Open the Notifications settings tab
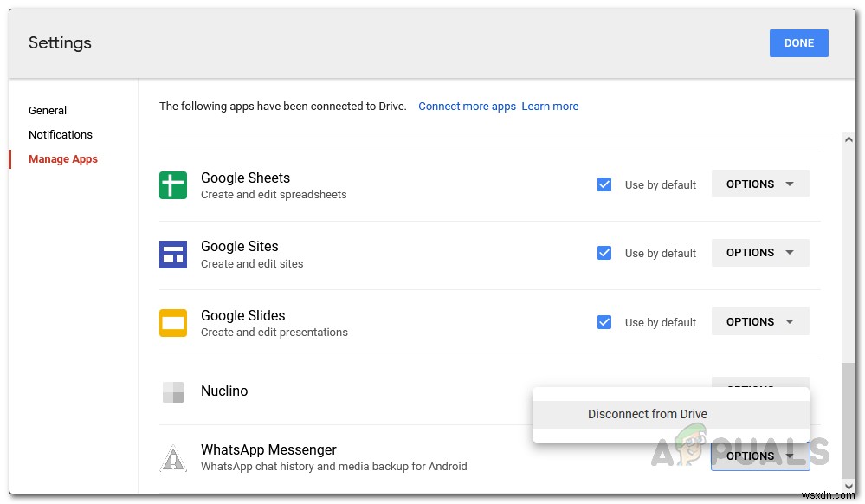The height and width of the screenshot is (504, 865). coord(61,135)
